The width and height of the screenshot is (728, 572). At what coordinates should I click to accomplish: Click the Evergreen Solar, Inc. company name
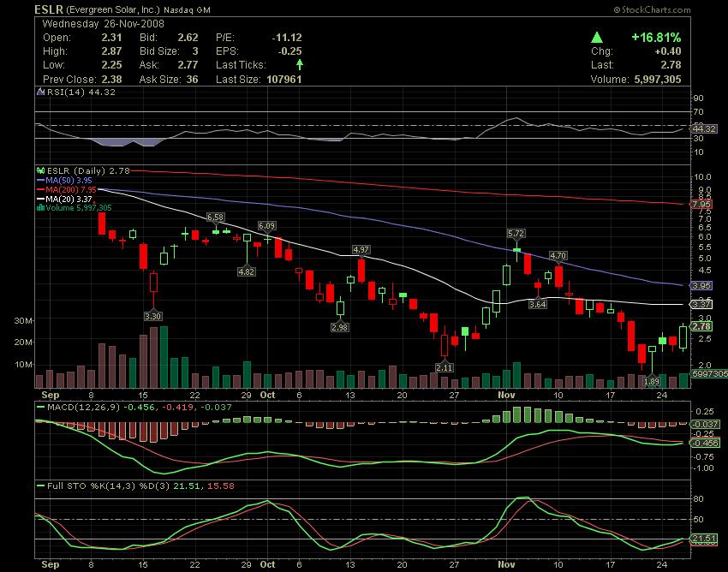pyautogui.click(x=113, y=9)
